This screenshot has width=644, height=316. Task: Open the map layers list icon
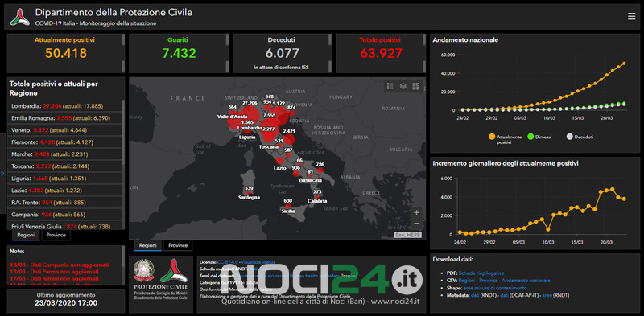403,86
